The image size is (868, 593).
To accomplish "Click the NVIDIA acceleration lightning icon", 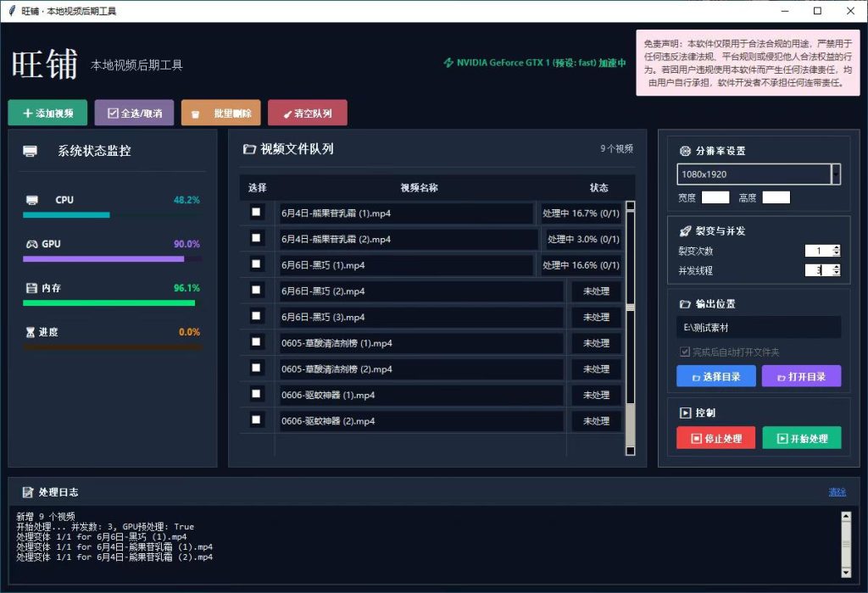I will coord(448,63).
